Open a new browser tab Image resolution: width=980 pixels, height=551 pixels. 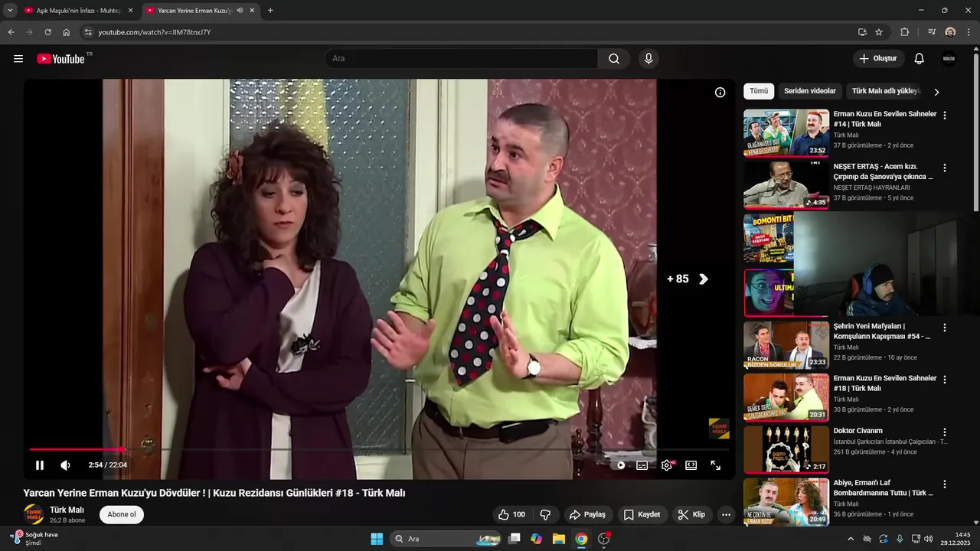pyautogui.click(x=270, y=11)
